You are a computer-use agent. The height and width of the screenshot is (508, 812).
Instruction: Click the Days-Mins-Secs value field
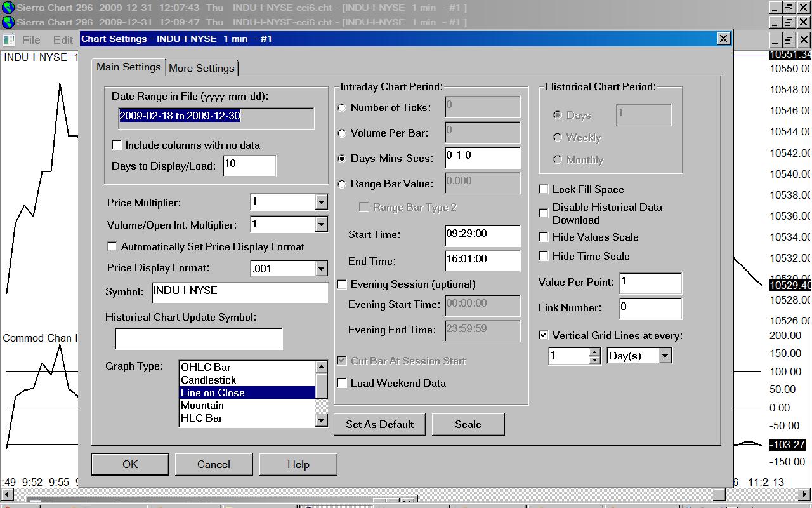point(483,157)
